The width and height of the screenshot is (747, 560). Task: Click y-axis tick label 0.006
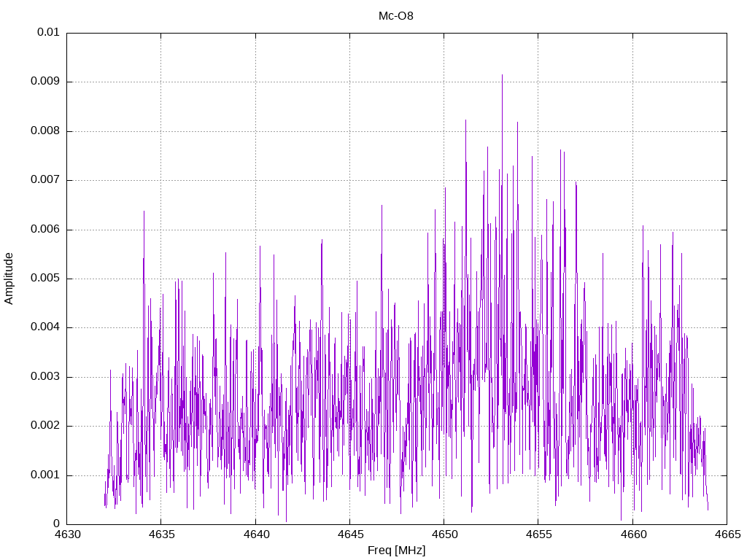[45, 230]
